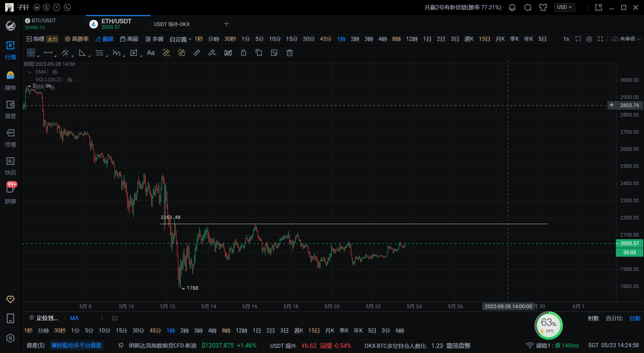The image size is (644, 353).
Task: Open the 多窗 multi-window layout button
Action: (x=154, y=39)
